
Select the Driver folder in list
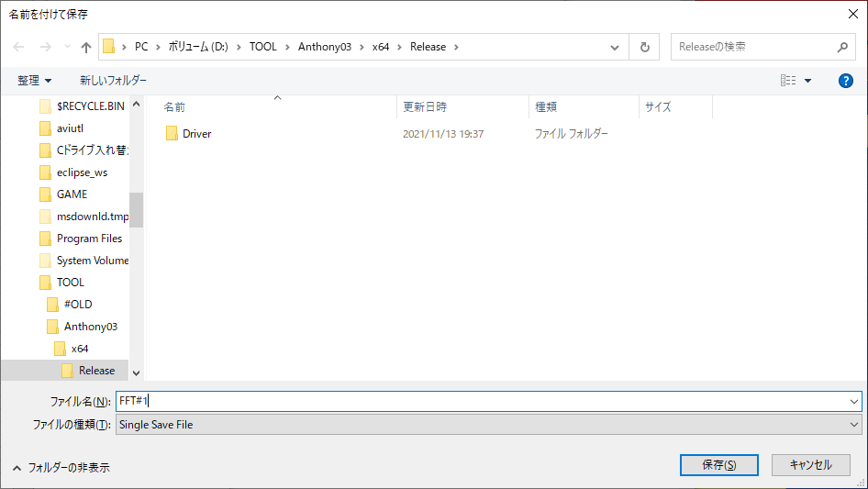click(197, 134)
